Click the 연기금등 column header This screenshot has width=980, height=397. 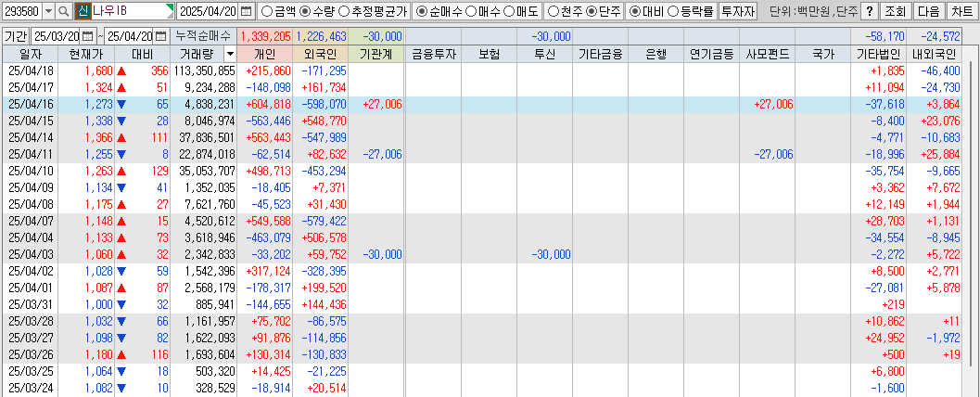711,55
